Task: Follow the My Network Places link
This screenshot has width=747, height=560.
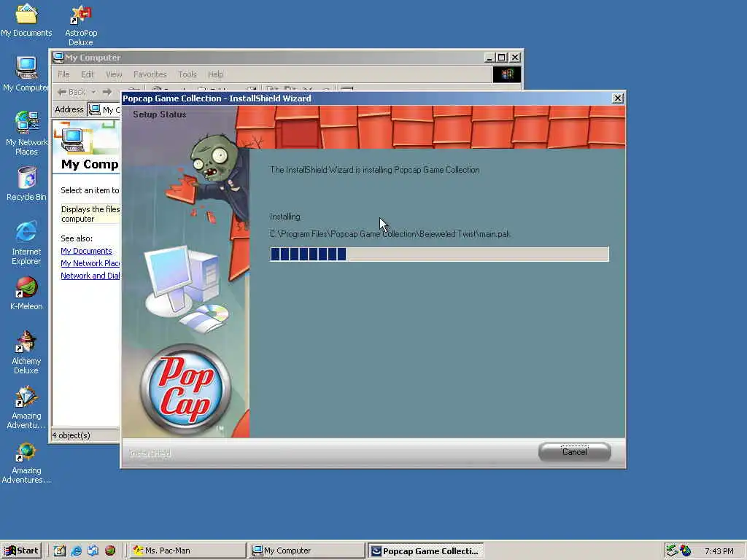Action: (90, 263)
